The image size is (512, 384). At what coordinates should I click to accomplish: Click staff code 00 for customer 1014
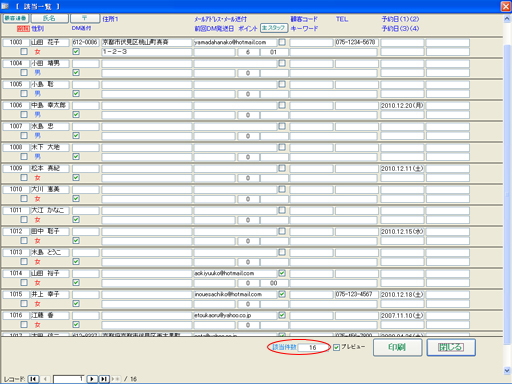point(274,283)
